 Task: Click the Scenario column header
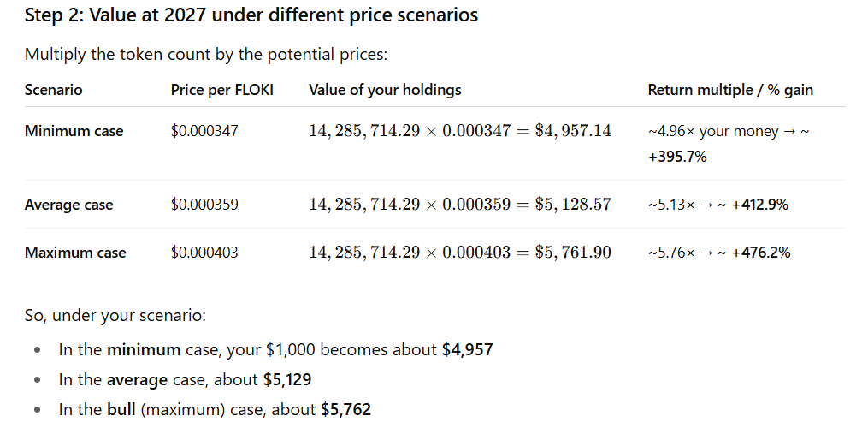click(x=53, y=90)
